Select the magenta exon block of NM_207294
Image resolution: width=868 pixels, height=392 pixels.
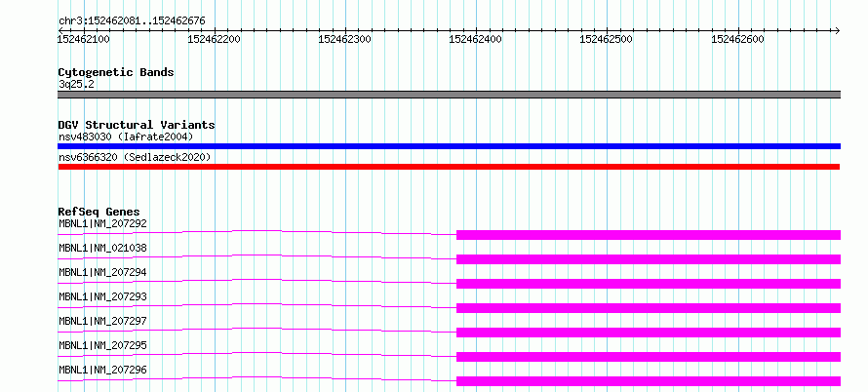pos(649,284)
